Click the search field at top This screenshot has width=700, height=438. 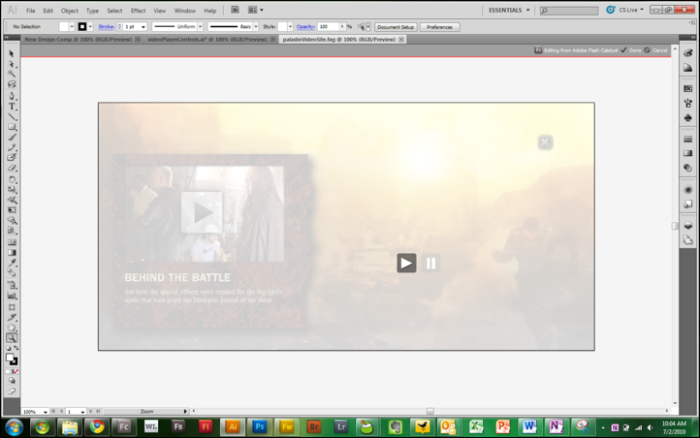pyautogui.click(x=569, y=10)
